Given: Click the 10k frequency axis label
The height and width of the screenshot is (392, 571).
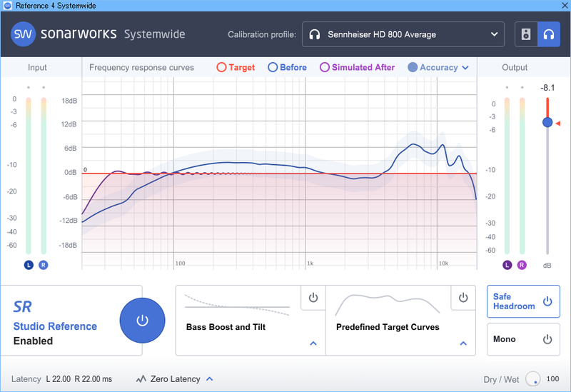Looking at the screenshot, I should tap(443, 263).
